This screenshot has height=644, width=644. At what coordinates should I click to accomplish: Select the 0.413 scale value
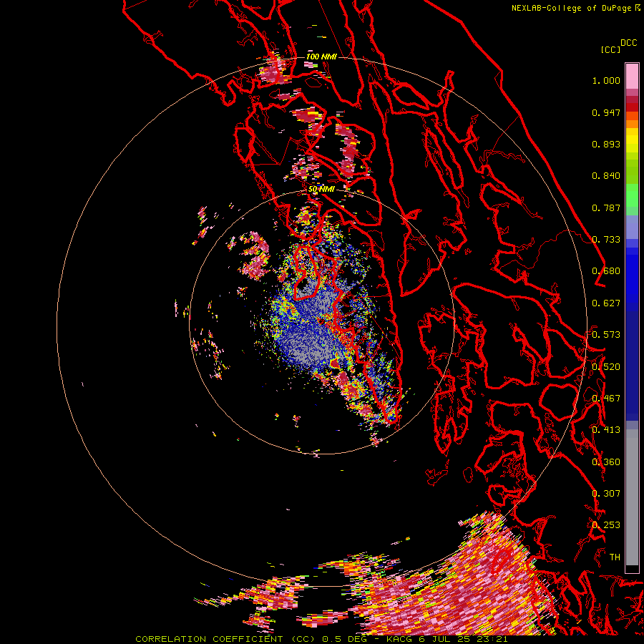606,430
